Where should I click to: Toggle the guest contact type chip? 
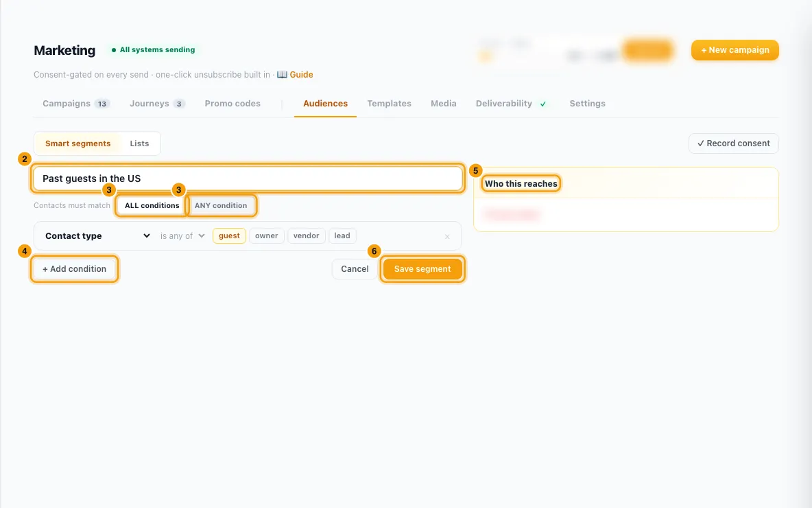[229, 236]
